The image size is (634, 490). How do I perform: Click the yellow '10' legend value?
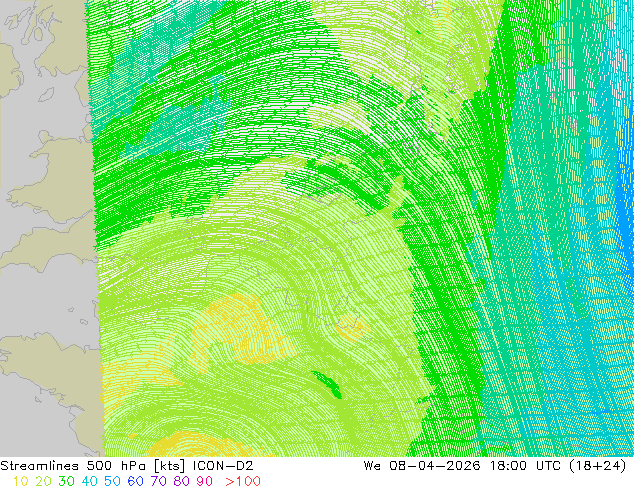20,481
